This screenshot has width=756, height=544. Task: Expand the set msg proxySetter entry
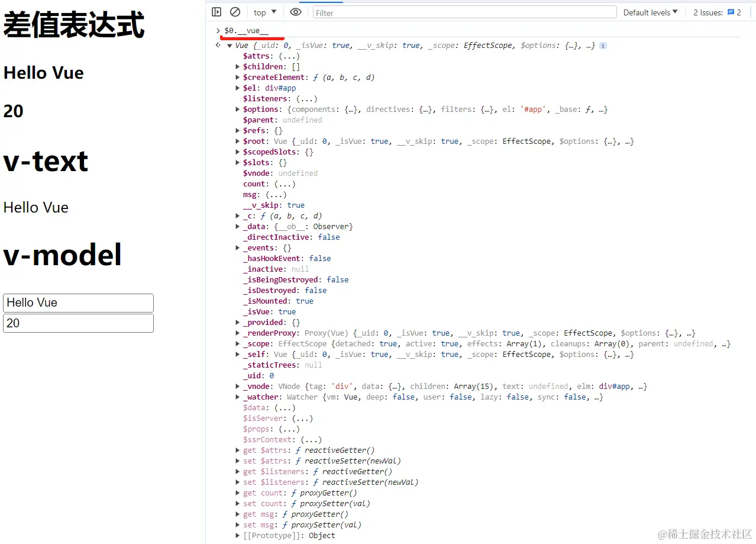pyautogui.click(x=238, y=525)
